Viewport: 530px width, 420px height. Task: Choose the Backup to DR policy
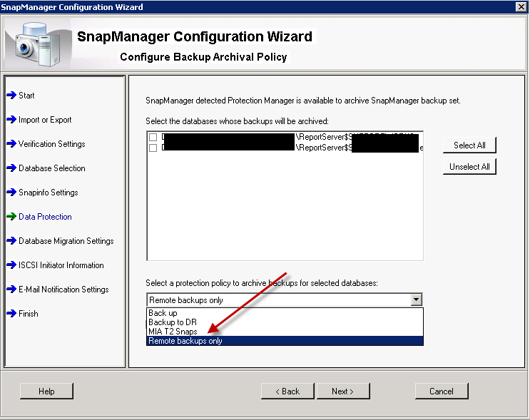(285, 322)
